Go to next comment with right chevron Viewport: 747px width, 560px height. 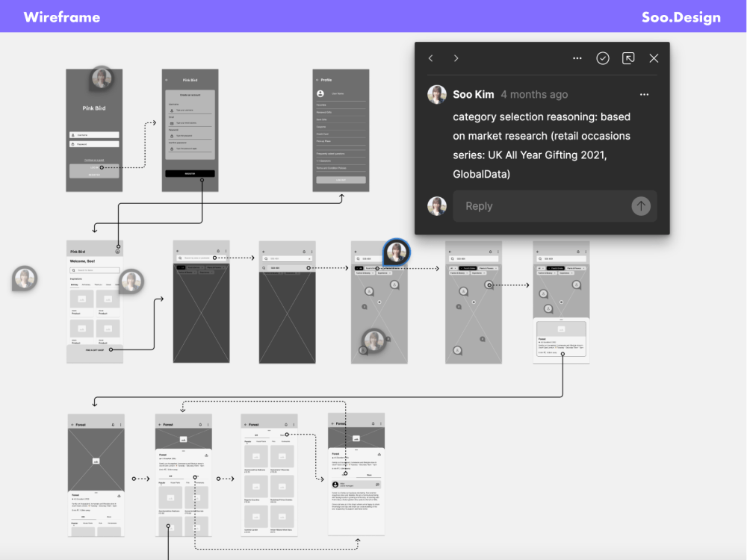coord(456,58)
